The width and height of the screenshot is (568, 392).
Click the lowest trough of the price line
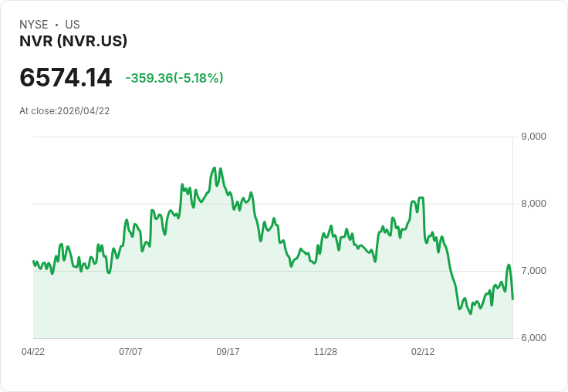[x=471, y=313]
